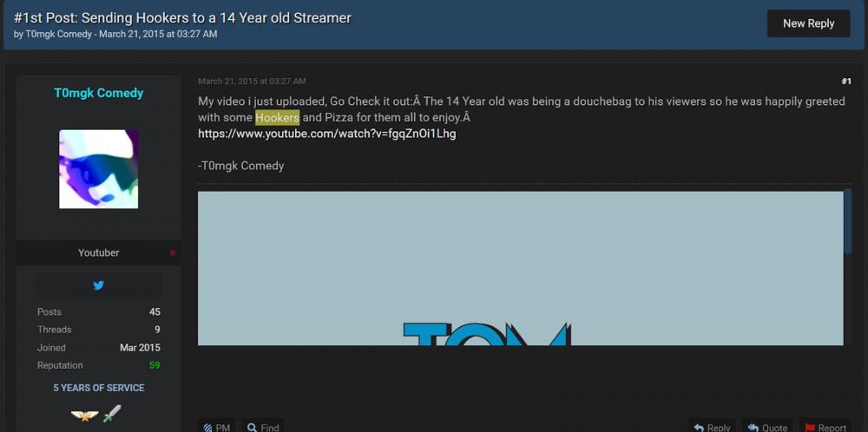Image resolution: width=868 pixels, height=432 pixels.
Task: Click the 5 Years of Service label
Action: pos(99,388)
